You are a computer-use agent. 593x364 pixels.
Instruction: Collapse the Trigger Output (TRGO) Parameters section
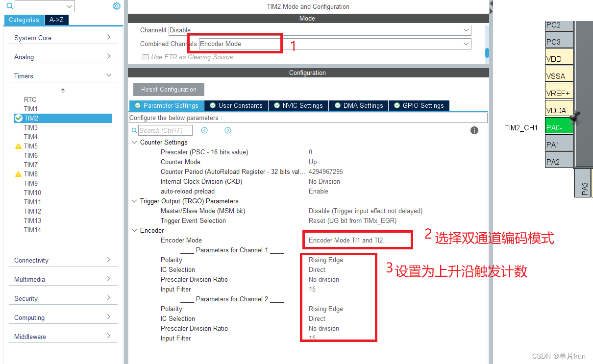[x=134, y=201]
